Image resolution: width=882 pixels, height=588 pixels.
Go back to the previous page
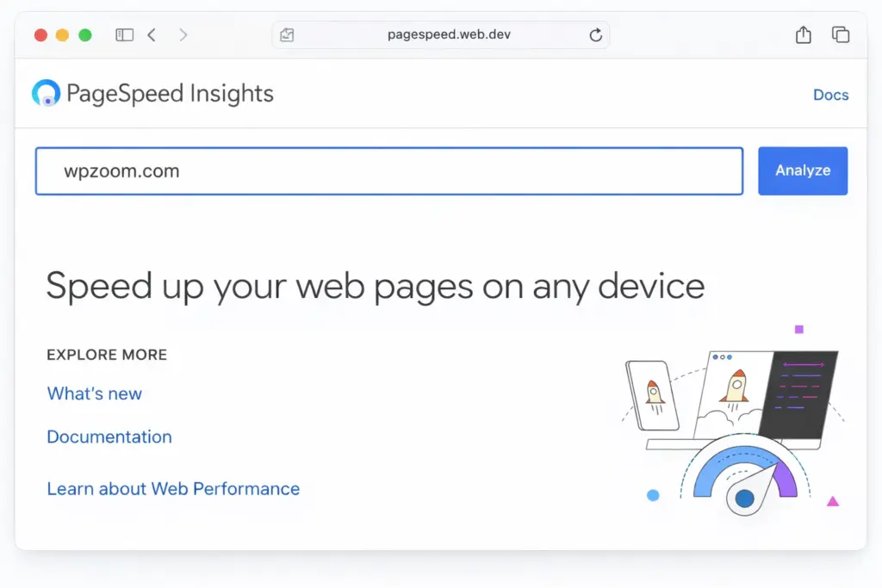pyautogui.click(x=152, y=35)
